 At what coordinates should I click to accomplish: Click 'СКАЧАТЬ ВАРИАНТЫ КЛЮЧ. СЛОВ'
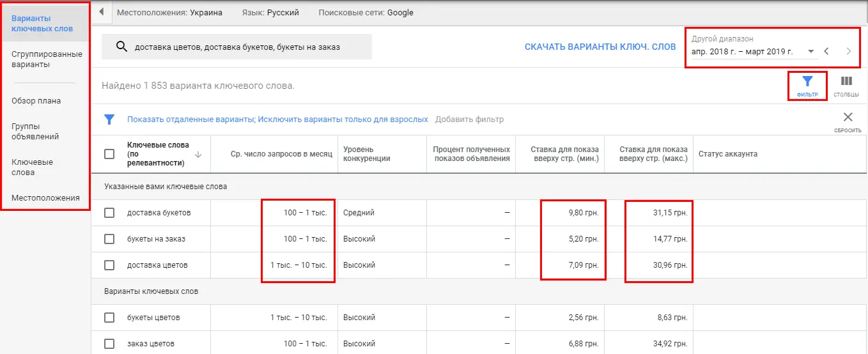pos(600,47)
